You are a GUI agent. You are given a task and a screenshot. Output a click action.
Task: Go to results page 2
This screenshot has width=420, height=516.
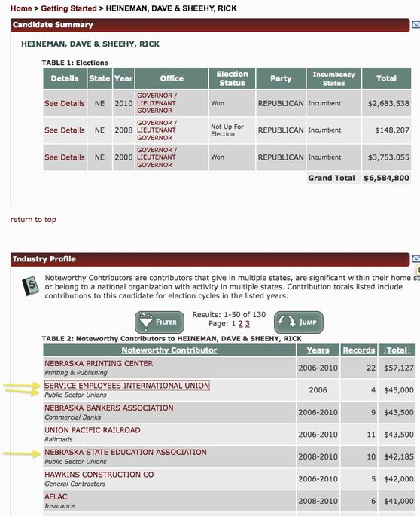240,324
